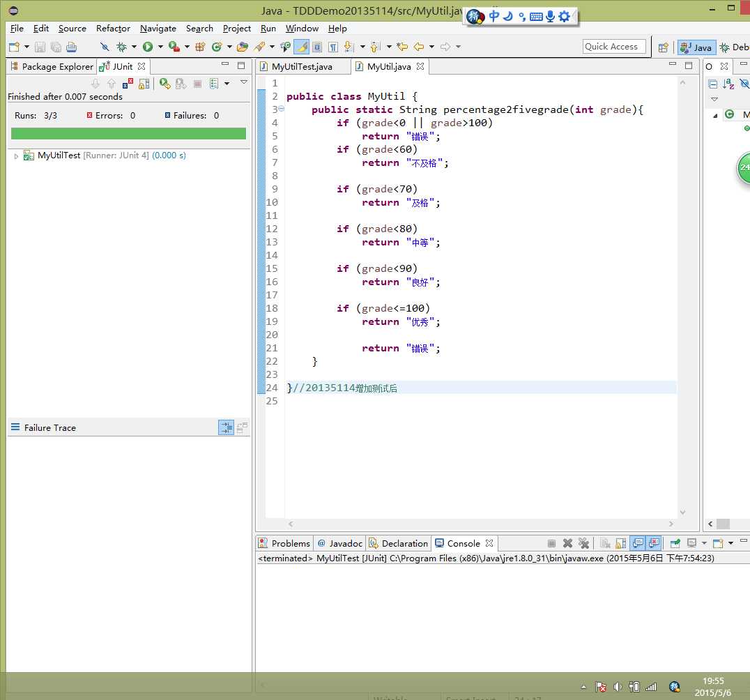Viewport: 750px width, 700px height.
Task: Click the editor vertical scroll down arrow
Action: [x=682, y=512]
